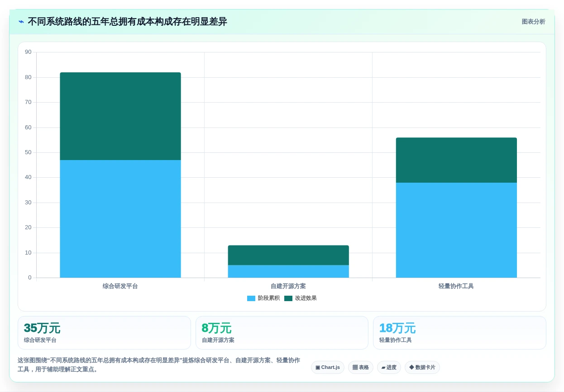Select the 表格 tag

click(x=361, y=367)
